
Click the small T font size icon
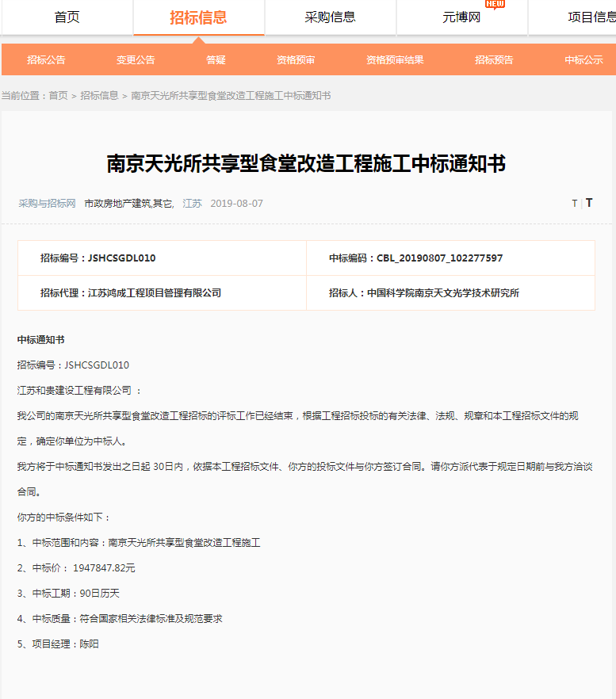click(574, 204)
